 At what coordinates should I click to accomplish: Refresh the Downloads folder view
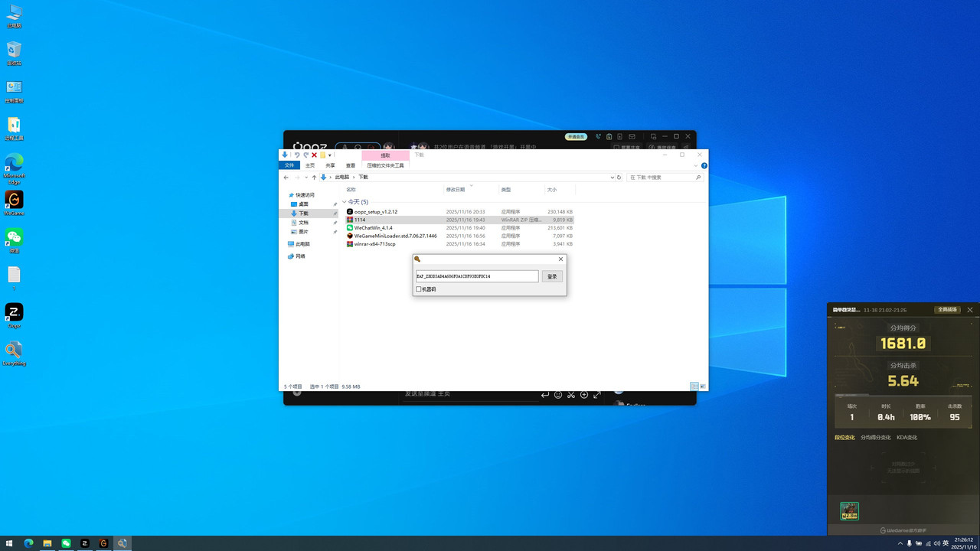(x=619, y=177)
